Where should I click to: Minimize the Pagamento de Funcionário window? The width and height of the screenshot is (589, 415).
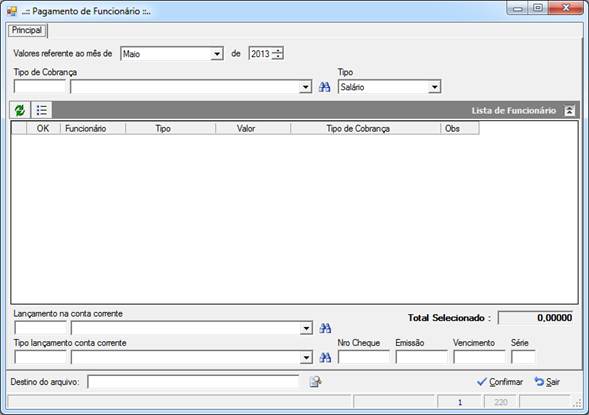(x=518, y=8)
